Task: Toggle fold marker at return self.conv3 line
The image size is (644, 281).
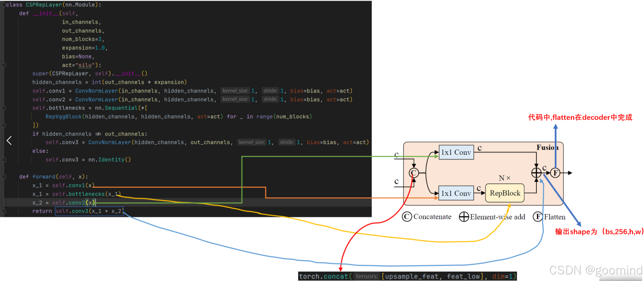Action: (4, 211)
